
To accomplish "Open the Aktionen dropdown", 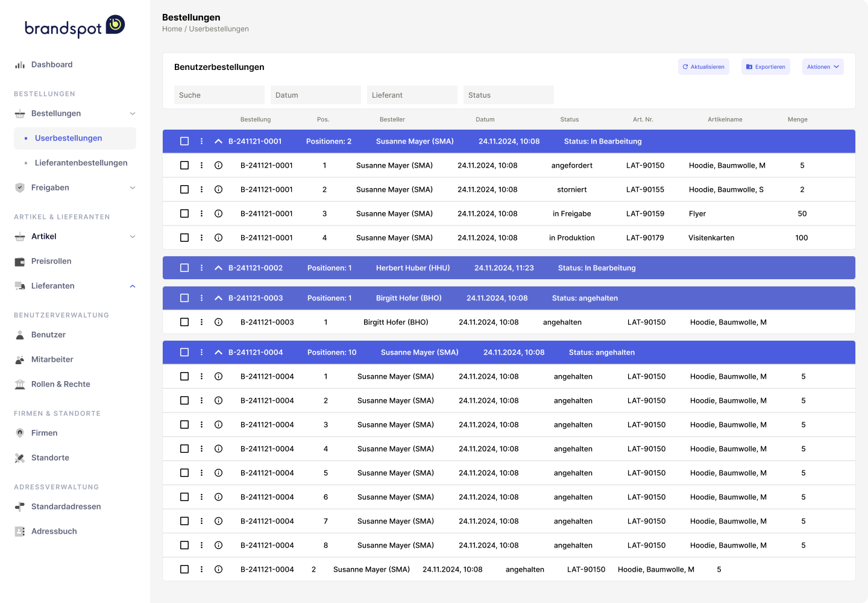I will [x=823, y=67].
